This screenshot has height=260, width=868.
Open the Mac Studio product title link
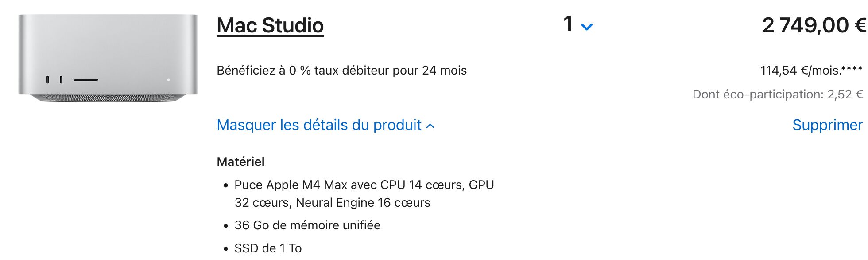pos(270,25)
